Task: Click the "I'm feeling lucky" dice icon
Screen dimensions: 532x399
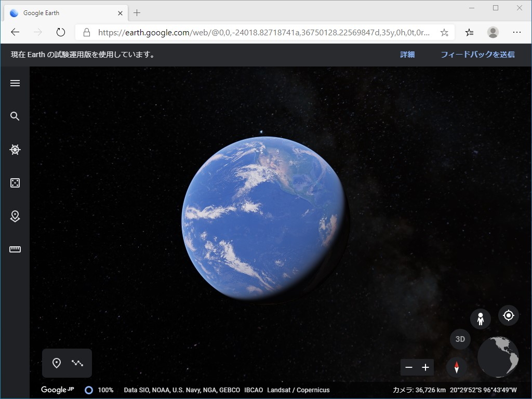Action: tap(15, 183)
